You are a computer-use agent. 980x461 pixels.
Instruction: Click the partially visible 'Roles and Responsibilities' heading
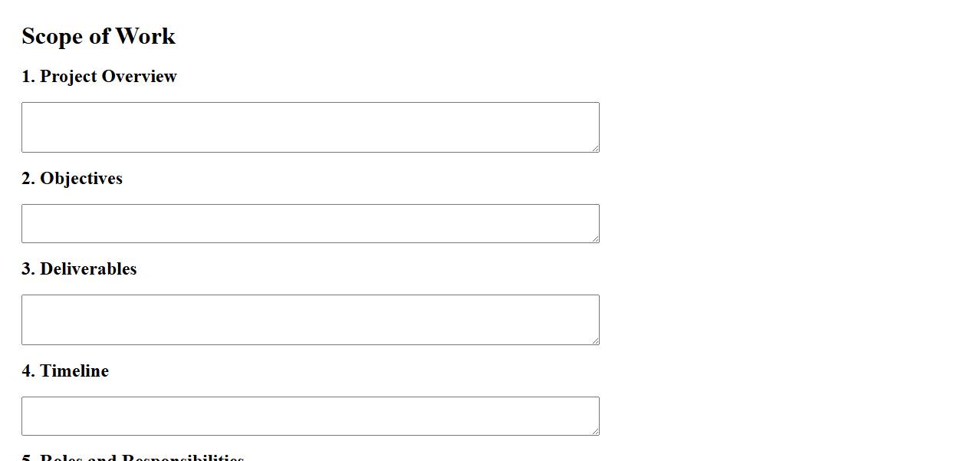(x=133, y=457)
